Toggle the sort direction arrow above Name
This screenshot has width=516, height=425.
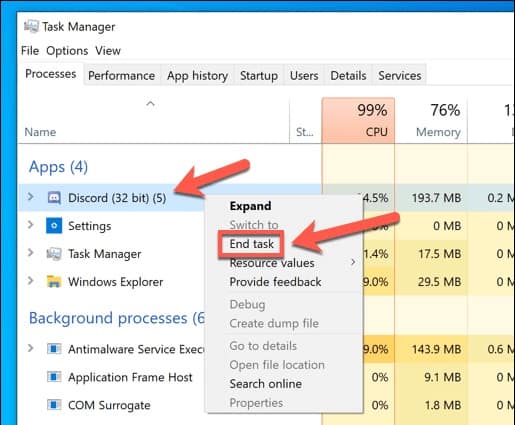(x=150, y=104)
